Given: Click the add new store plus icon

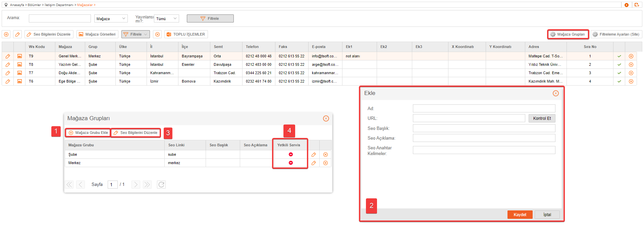Looking at the screenshot, I should pos(6,34).
